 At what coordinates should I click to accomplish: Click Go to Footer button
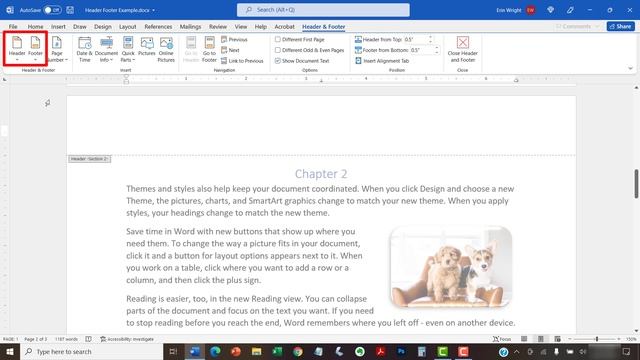209,49
